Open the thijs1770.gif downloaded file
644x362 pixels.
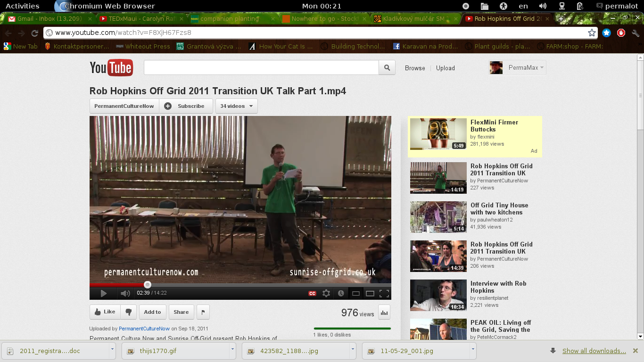[176, 351]
